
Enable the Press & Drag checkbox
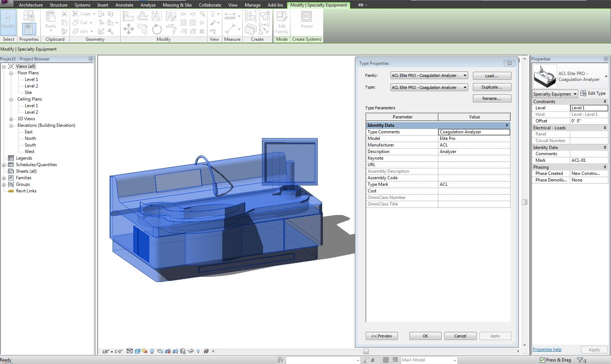coord(543,360)
